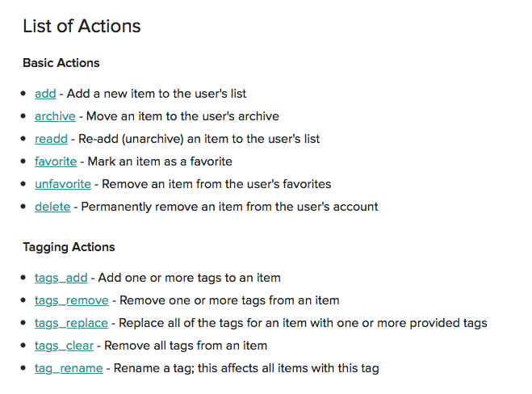Open the tags_replace link
The width and height of the screenshot is (532, 394).
[71, 323]
